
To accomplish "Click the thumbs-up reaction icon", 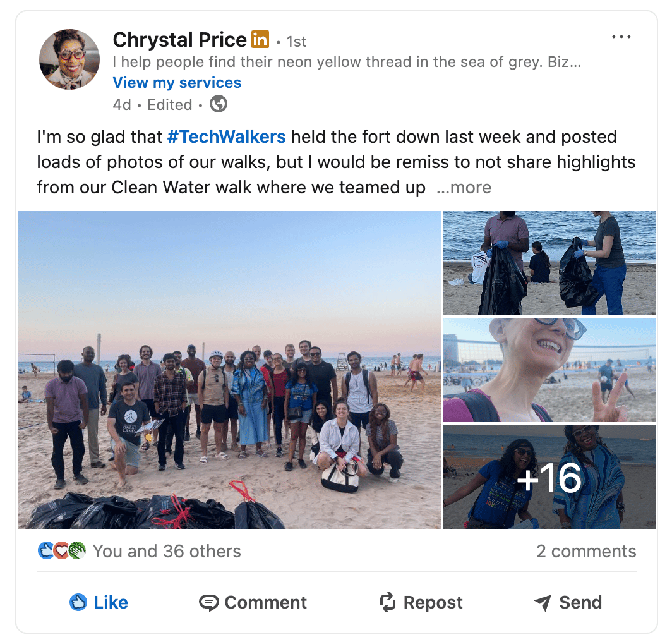I will 45,551.
